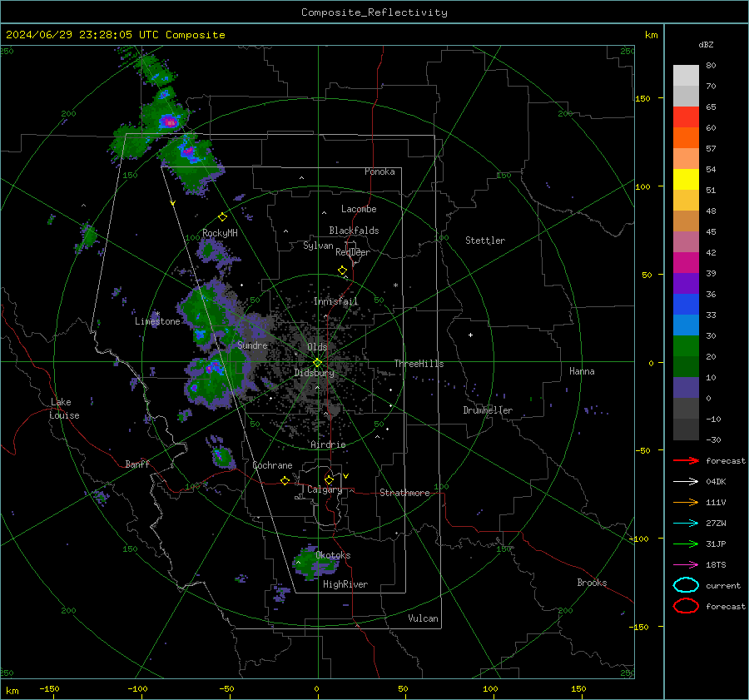Click the Innisfail city label
749x700 pixels.
335,301
